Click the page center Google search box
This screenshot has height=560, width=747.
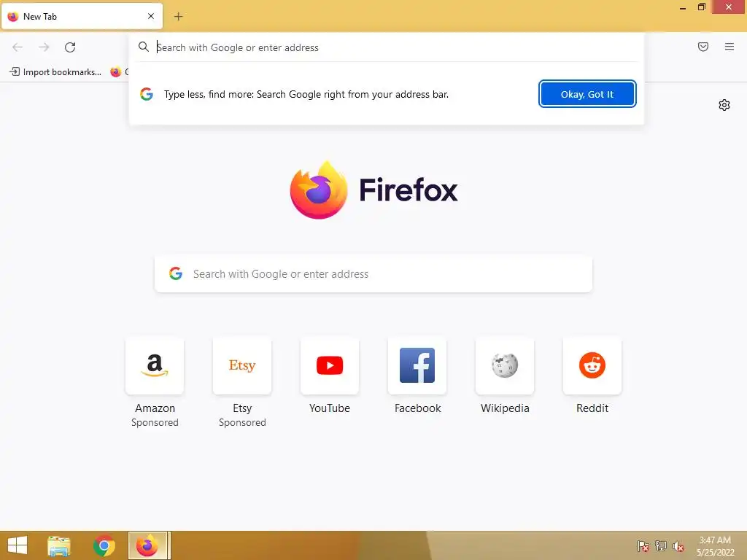pyautogui.click(x=373, y=274)
